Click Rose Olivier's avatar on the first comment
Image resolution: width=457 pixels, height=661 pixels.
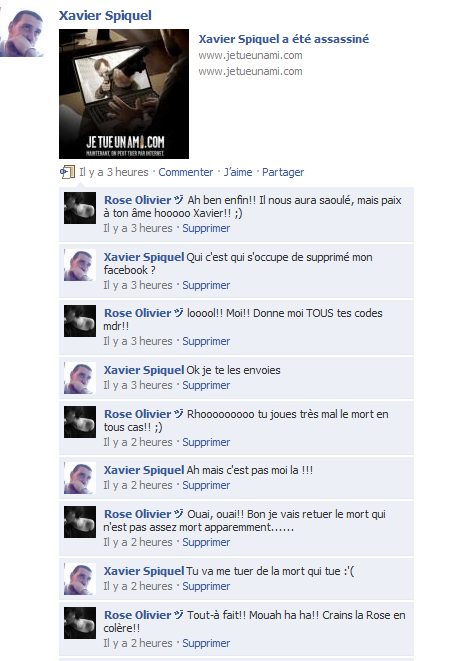(80, 208)
